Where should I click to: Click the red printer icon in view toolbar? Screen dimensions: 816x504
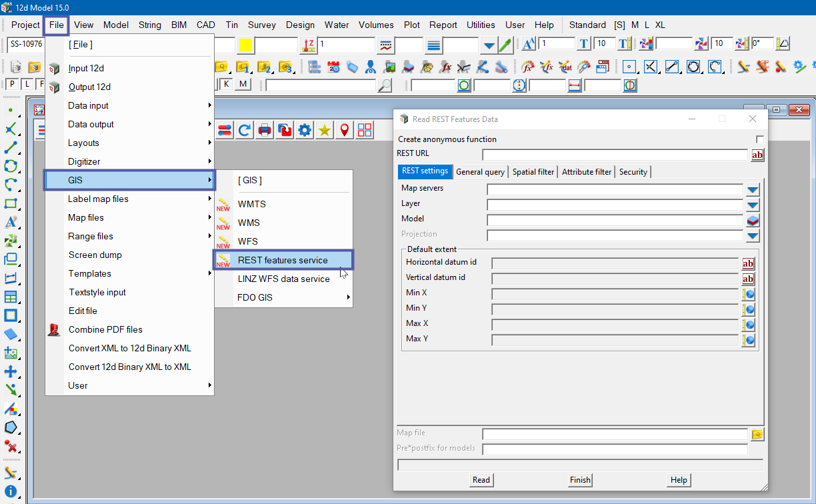[265, 131]
